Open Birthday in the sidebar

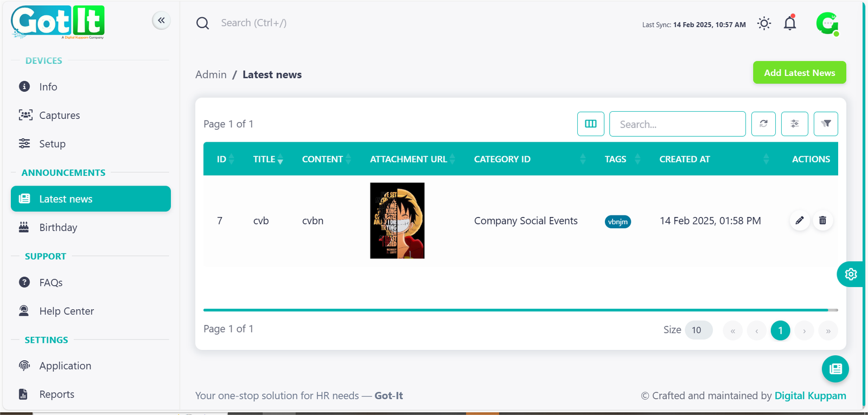[58, 227]
